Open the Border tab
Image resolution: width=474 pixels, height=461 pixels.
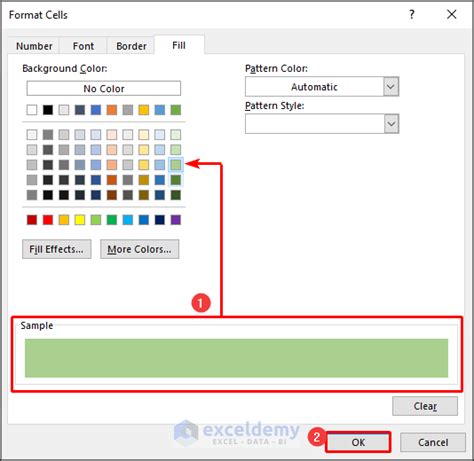pyautogui.click(x=131, y=46)
